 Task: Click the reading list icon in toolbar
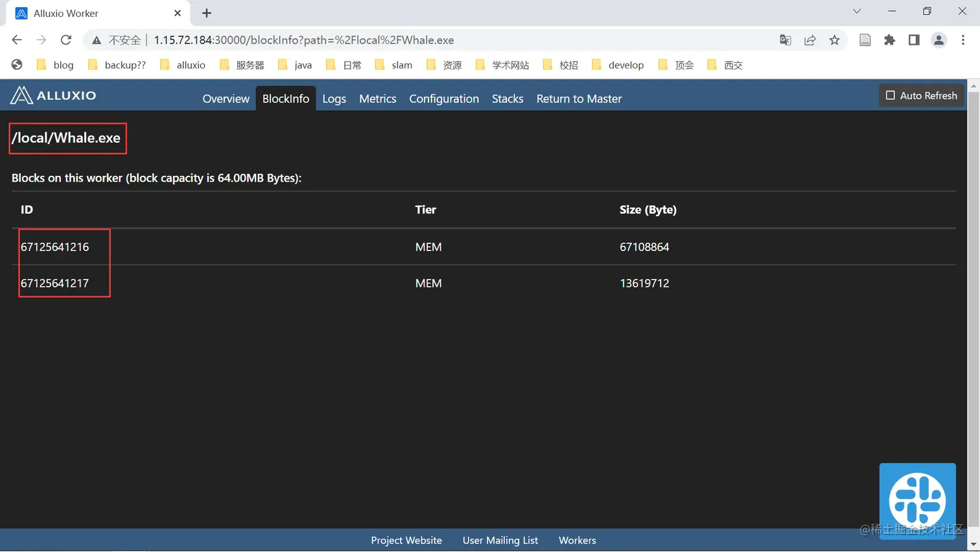pyautogui.click(x=865, y=40)
